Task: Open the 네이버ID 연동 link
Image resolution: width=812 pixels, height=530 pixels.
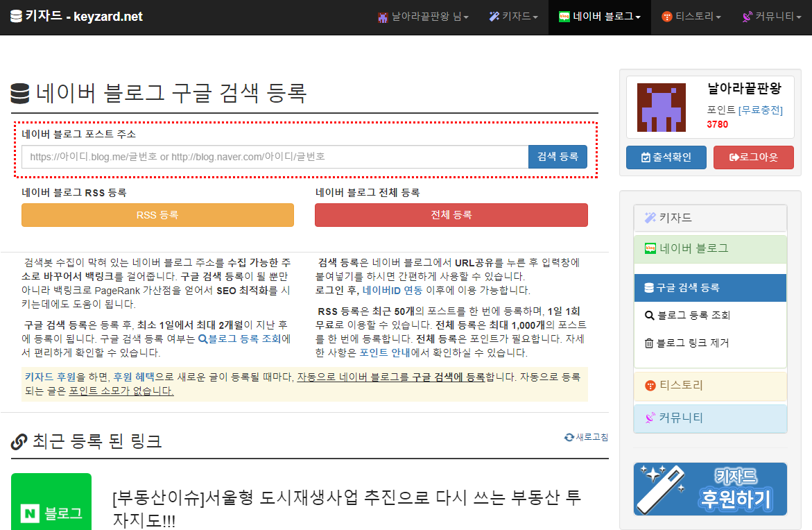Action: (392, 290)
